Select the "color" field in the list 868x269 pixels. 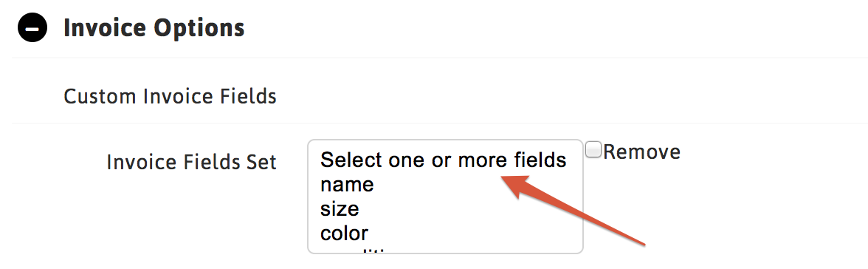(344, 233)
